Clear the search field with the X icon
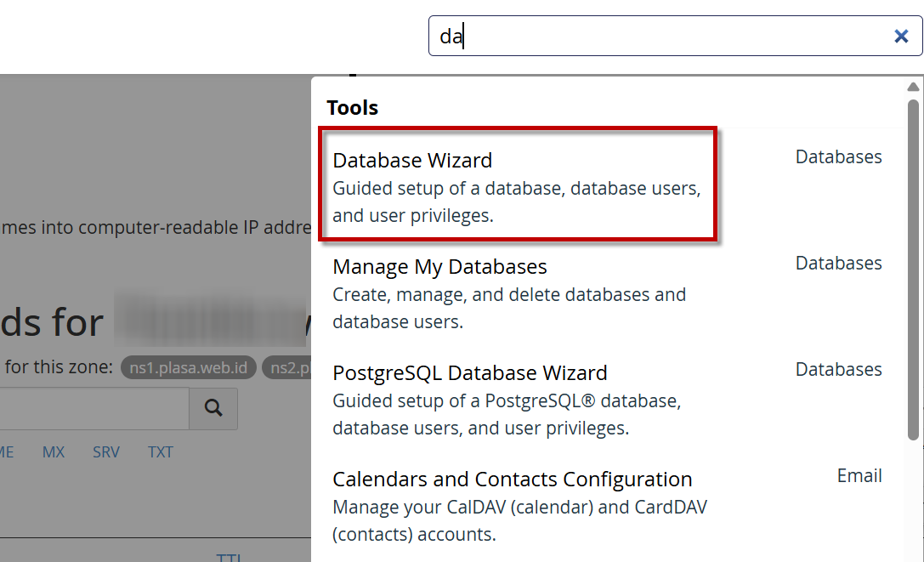Screen dimensions: 924x562 pyautogui.click(x=901, y=36)
